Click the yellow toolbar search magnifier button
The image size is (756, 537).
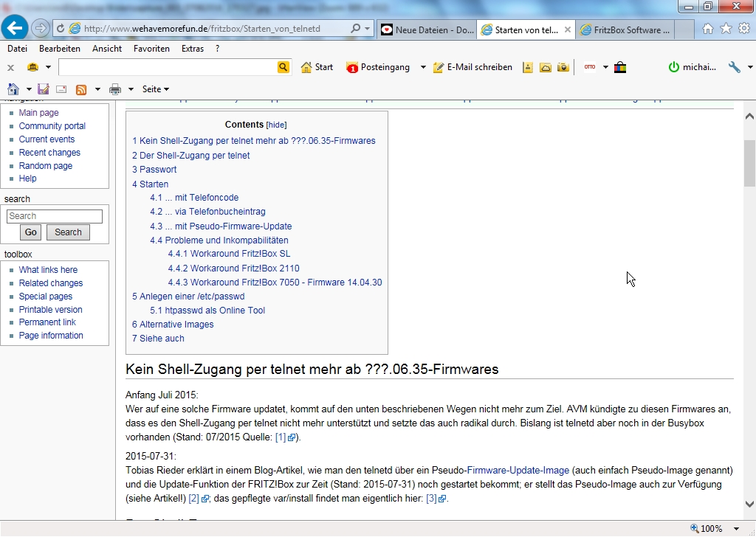click(283, 67)
